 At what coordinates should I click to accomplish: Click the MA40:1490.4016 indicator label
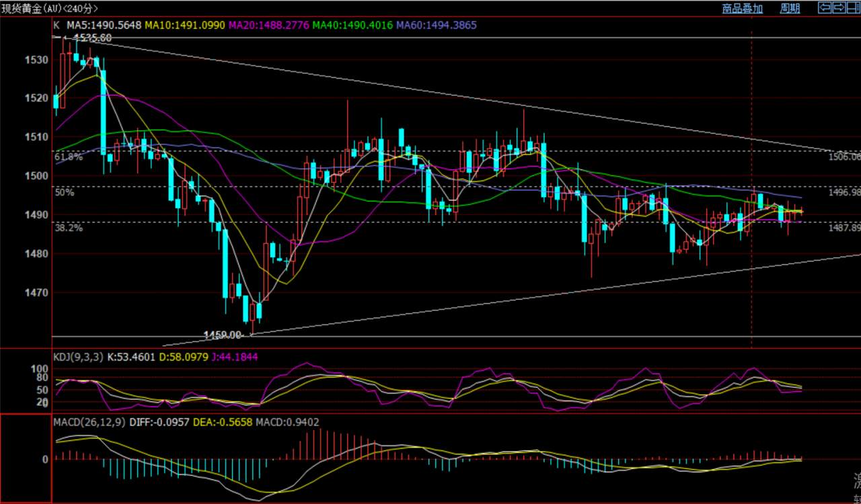tap(352, 25)
